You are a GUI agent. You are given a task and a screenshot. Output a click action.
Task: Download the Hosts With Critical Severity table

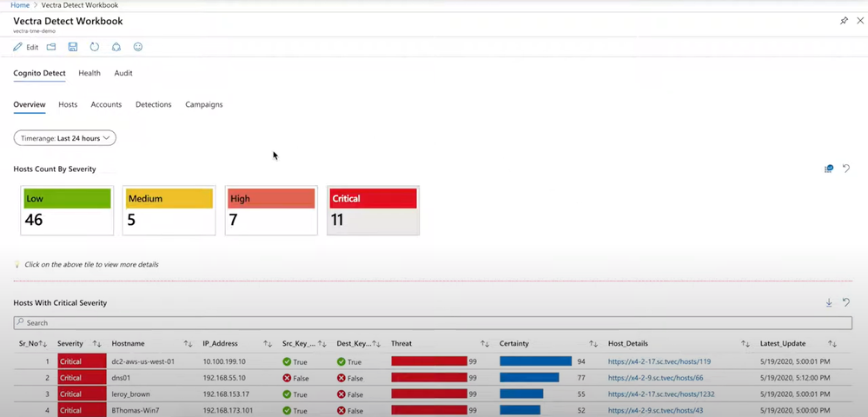(x=829, y=302)
